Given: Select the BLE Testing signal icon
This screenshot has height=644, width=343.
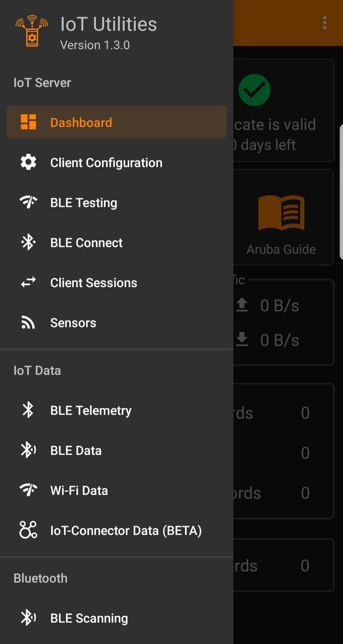Looking at the screenshot, I should (28, 202).
